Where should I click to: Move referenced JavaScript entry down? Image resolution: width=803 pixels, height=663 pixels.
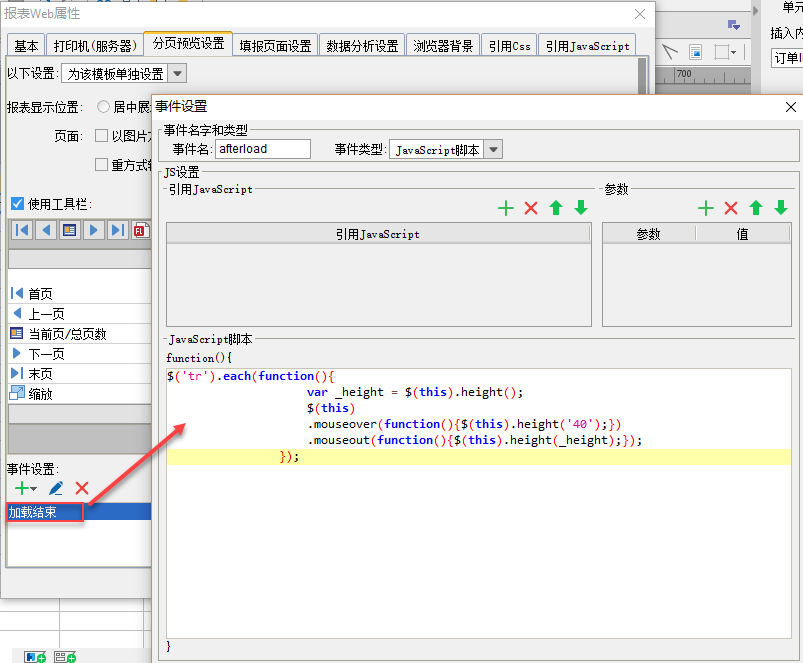point(581,208)
